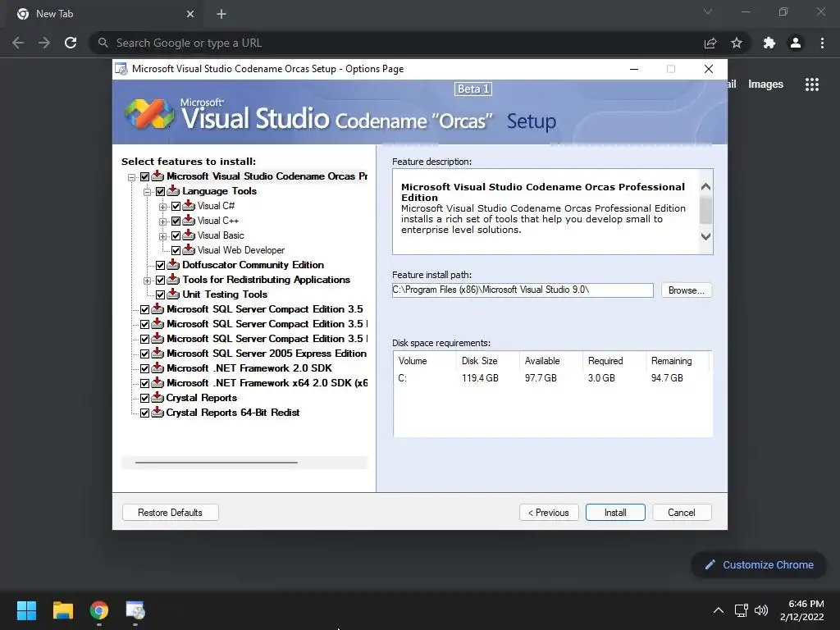
Task: Show hidden tray icons chevron
Action: [x=719, y=610]
